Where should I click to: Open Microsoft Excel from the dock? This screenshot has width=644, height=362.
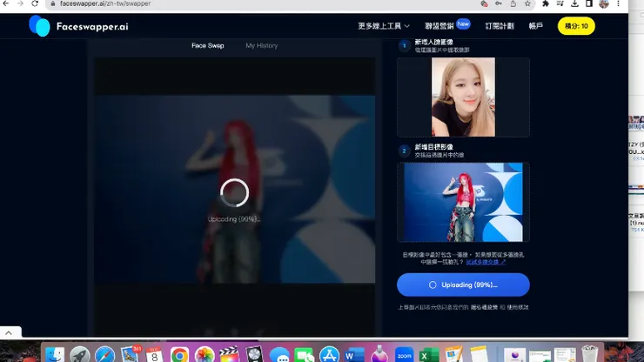(429, 355)
